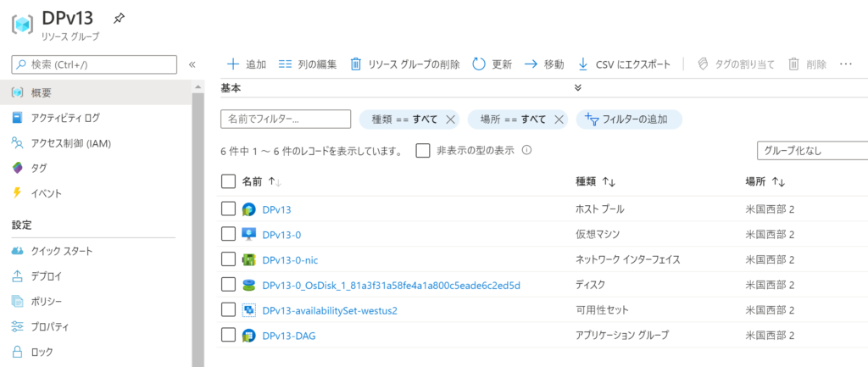Open the more options ellipsis menu

click(x=845, y=64)
